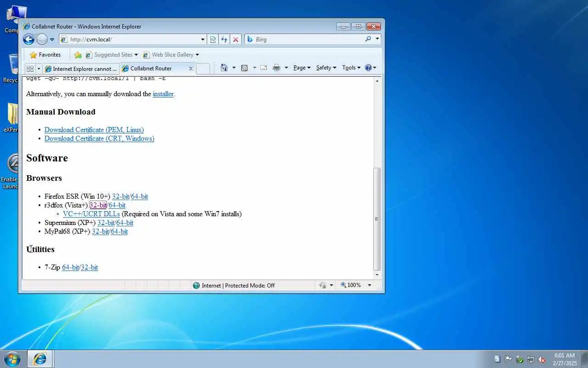Click the Feeds (RSS) icon

244,68
